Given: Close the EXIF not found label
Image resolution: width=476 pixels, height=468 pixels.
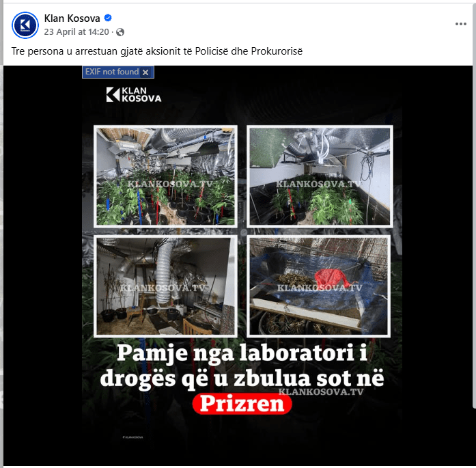Looking at the screenshot, I should pyautogui.click(x=145, y=72).
